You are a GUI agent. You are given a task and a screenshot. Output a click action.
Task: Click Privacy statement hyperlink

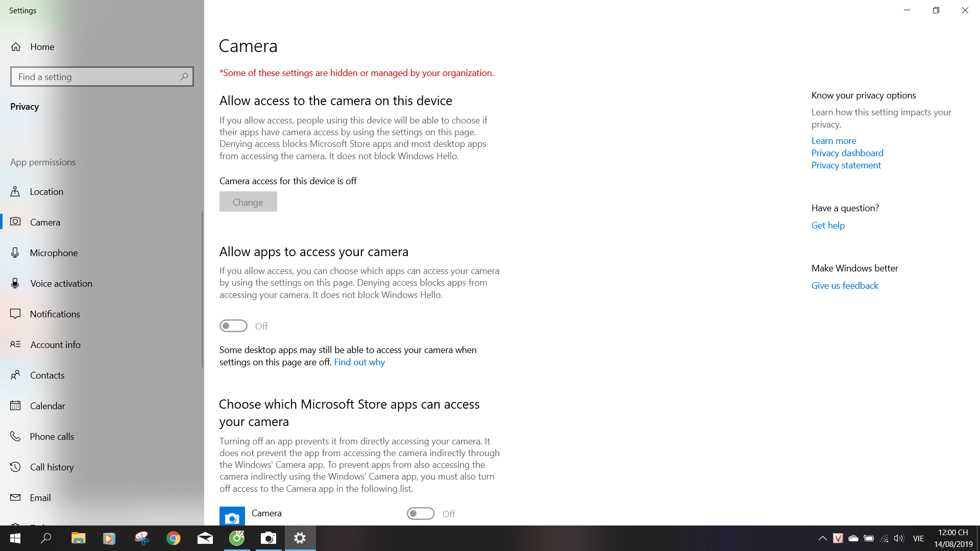pos(846,165)
